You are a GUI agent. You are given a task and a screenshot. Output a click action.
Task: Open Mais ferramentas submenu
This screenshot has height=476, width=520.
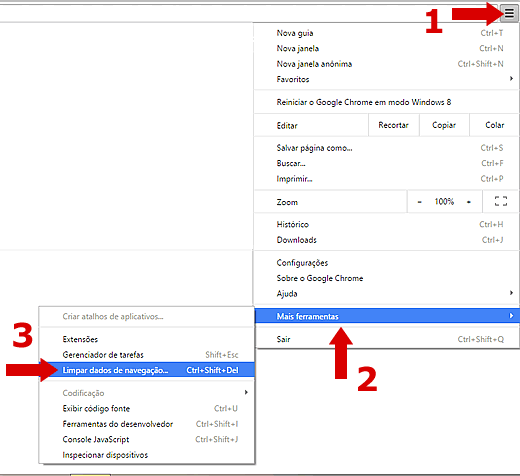[387, 316]
